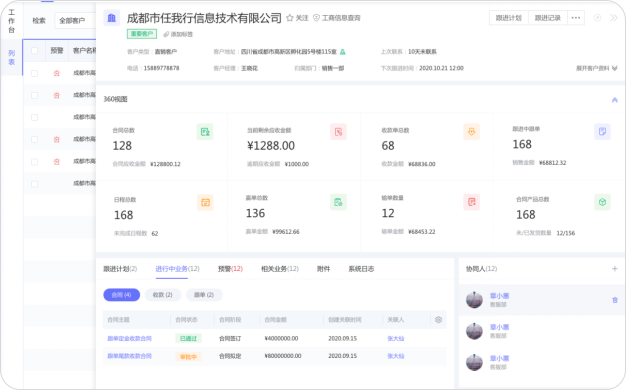Click the 收款单总数 card icon
The height and width of the screenshot is (390, 627).
[471, 132]
